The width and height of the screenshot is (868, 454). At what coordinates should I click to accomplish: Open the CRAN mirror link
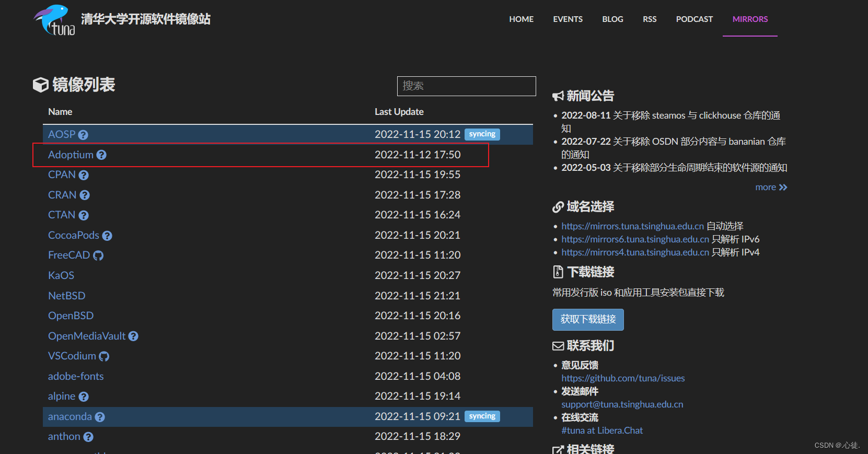pyautogui.click(x=62, y=195)
